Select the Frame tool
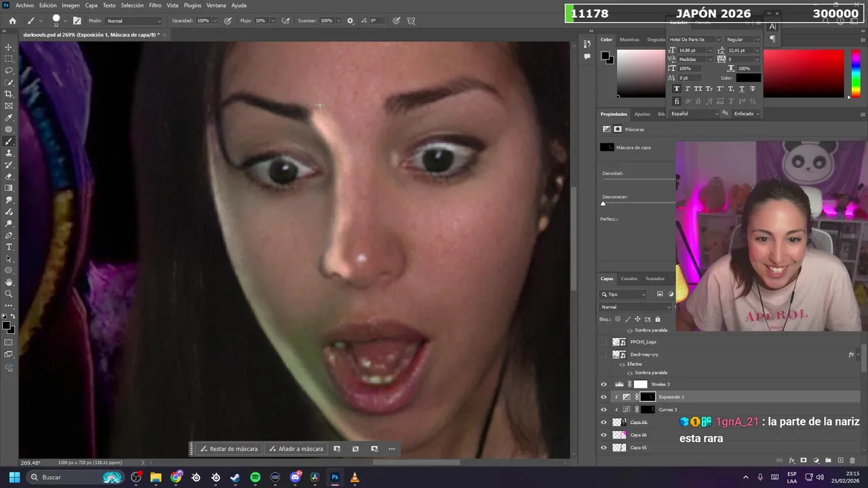 click(9, 106)
